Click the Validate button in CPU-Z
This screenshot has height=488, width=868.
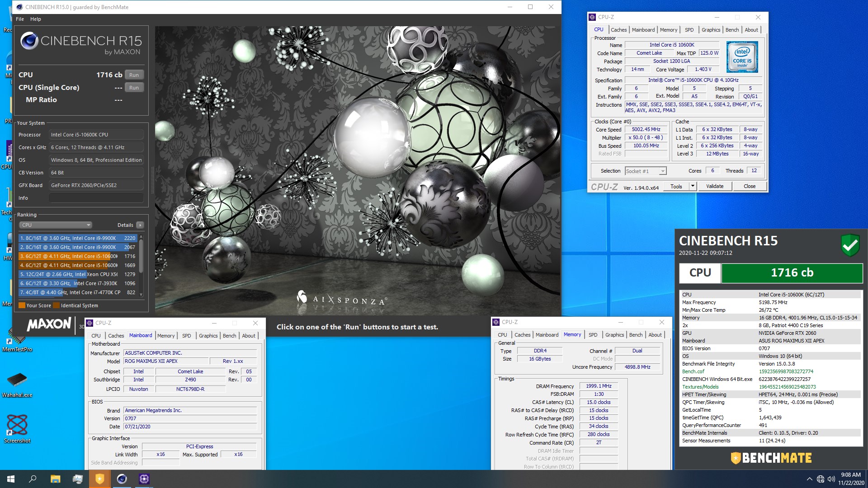click(x=715, y=186)
